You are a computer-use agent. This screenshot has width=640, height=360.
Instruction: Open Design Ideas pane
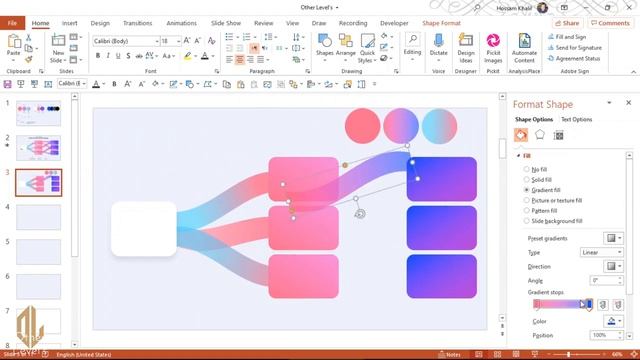[x=466, y=48]
